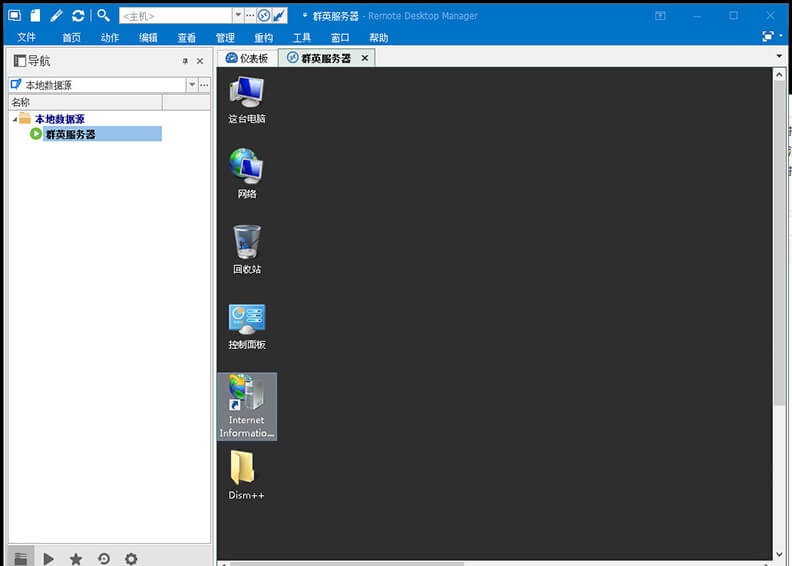Click the ribbon display options icon in title bar
The width and height of the screenshot is (792, 566).
[660, 16]
